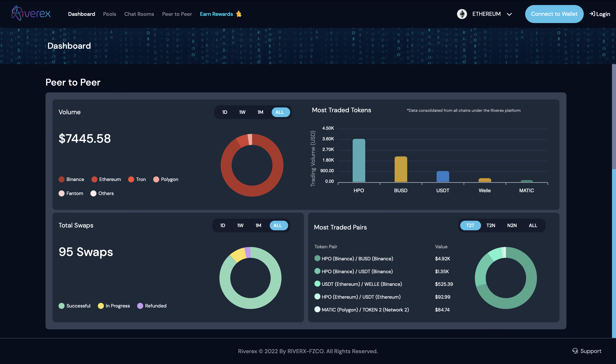Select 1W range for Total Swaps
Screen dimensions: 616x364
point(240,225)
